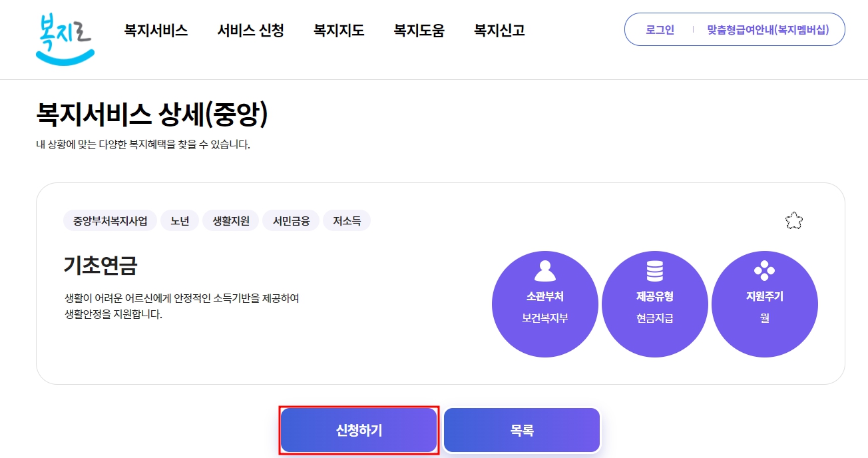Select the 서민금융 tag
Viewport: 868px width, 458px height.
pos(290,220)
